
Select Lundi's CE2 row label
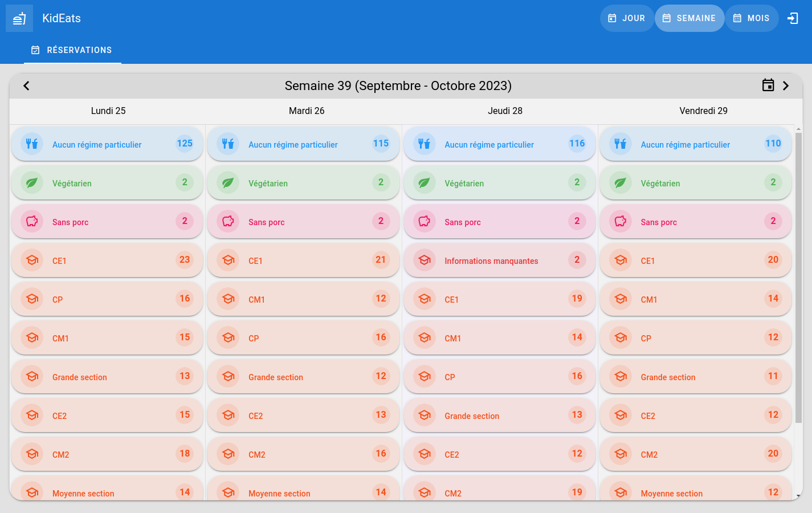coord(59,416)
